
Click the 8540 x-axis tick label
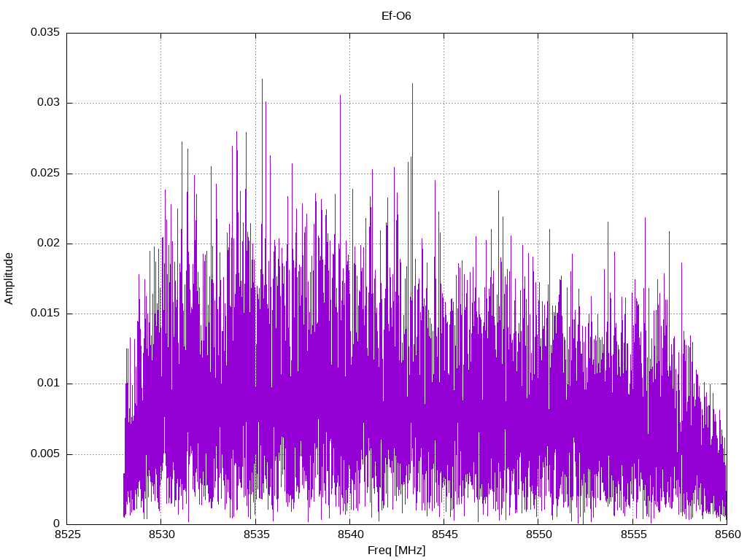[351, 534]
